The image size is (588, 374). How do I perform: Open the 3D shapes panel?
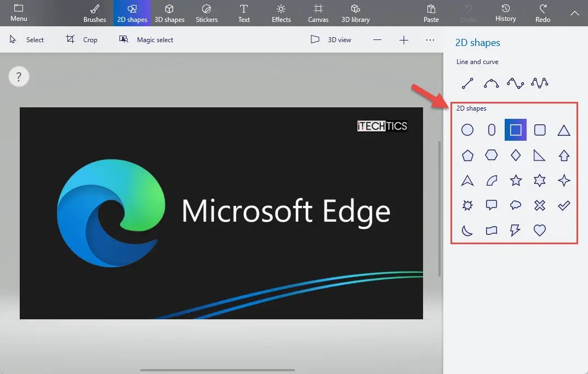click(169, 13)
